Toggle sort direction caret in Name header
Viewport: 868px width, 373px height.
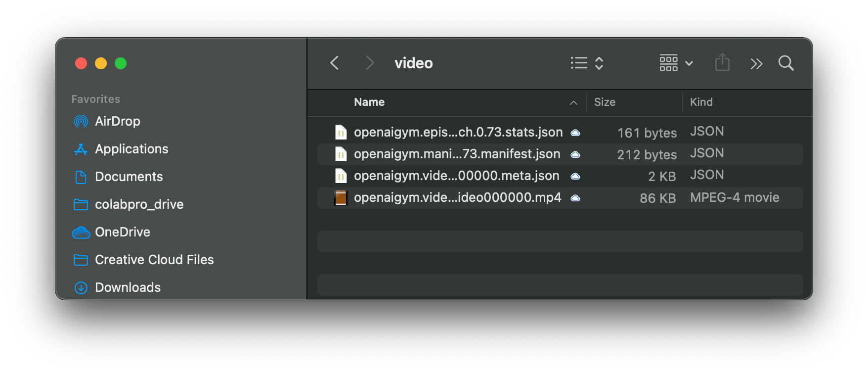(x=573, y=102)
